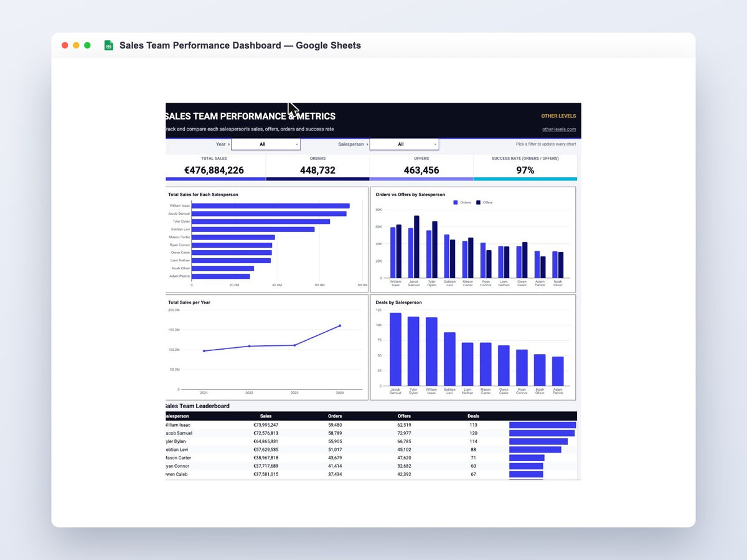The width and height of the screenshot is (747, 560).
Task: Select the sales cell €38,967,818
Action: tap(266, 458)
